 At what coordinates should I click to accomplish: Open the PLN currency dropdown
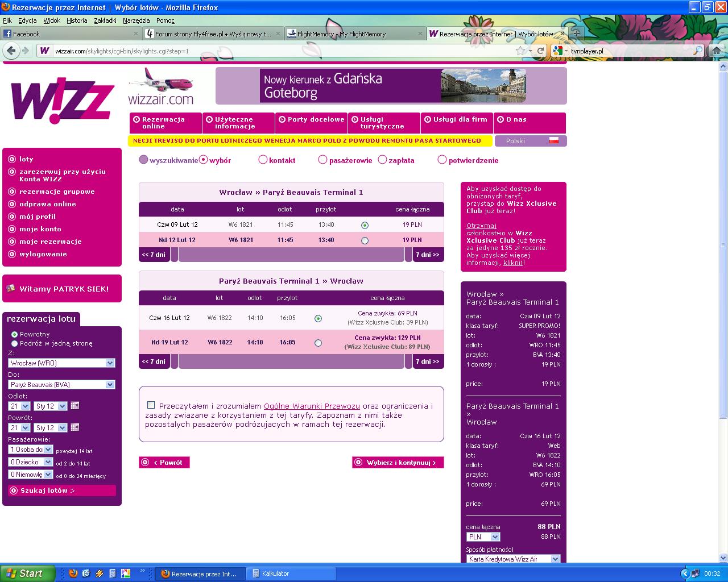[x=483, y=537]
